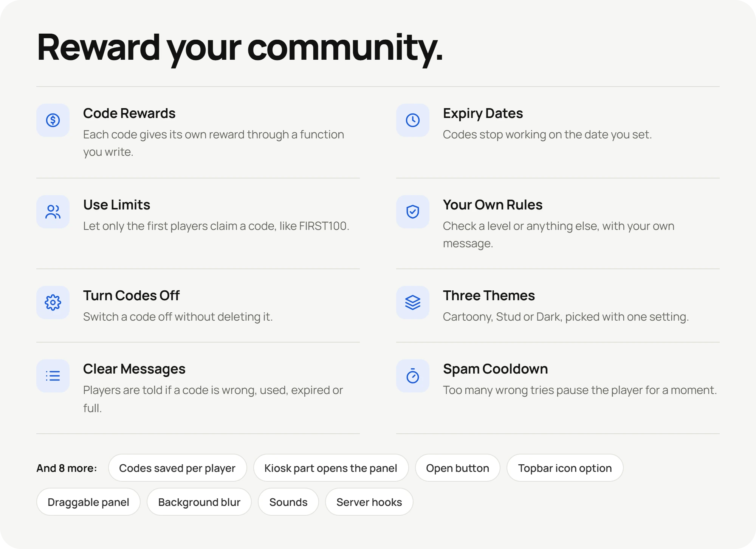This screenshot has width=756, height=549.
Task: Click the clock icon for Expiry Dates
Action: pyautogui.click(x=413, y=120)
